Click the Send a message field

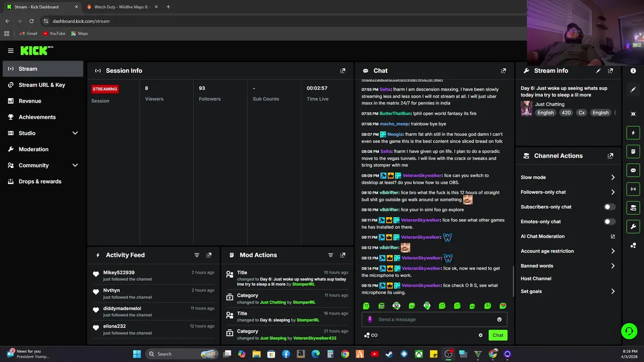(435, 319)
